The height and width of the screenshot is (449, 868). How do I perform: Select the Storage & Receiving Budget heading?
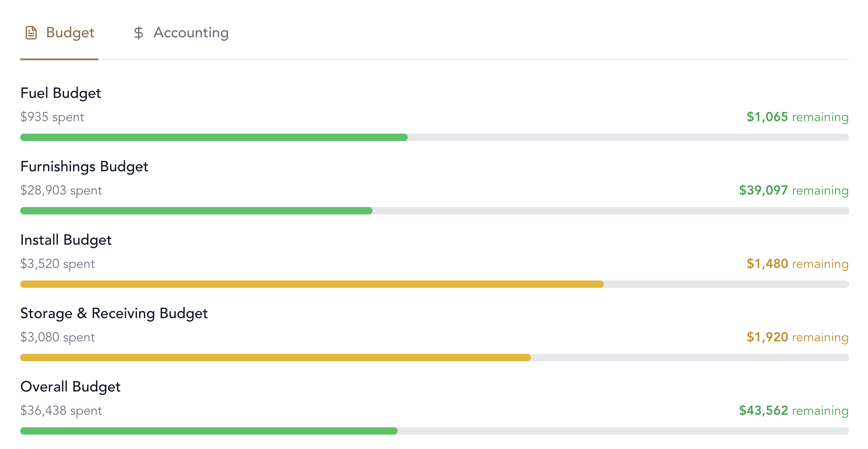tap(115, 313)
